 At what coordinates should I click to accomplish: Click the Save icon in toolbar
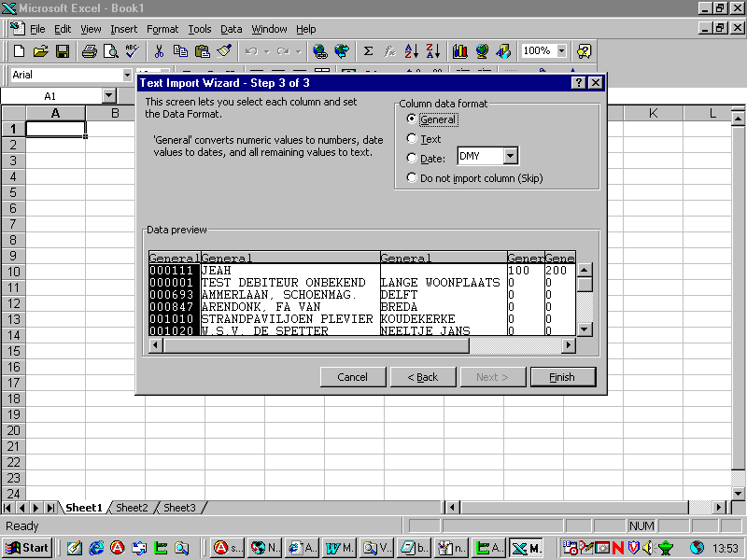point(63,51)
